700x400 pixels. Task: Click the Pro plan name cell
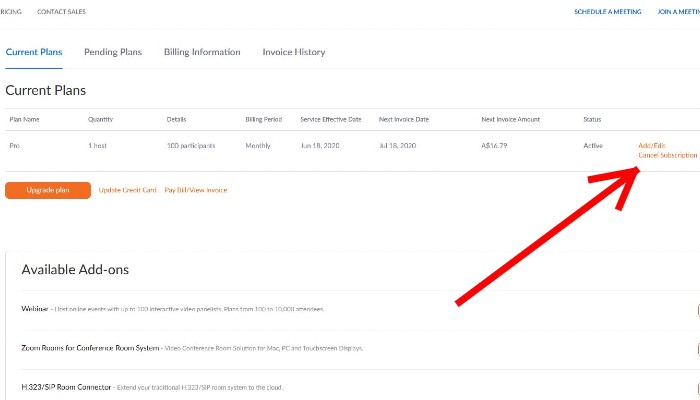tap(15, 146)
